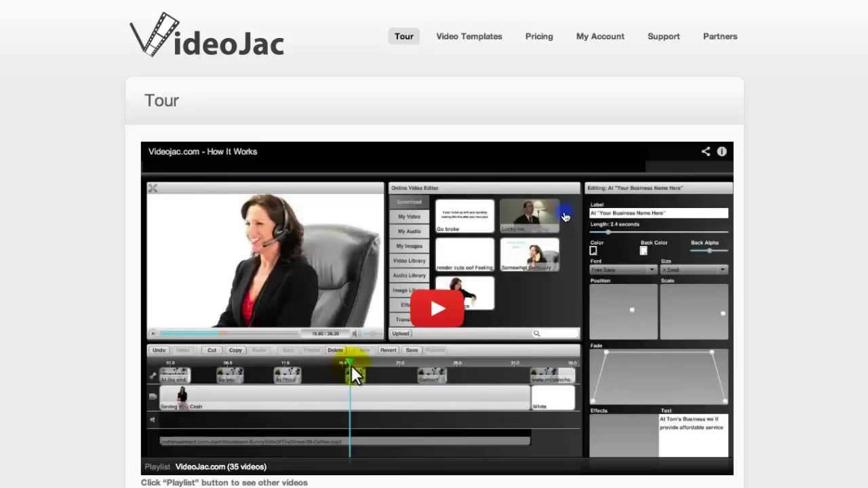Click the 'Saving You Cash' video track clip
The width and height of the screenshot is (868, 488).
[344, 398]
